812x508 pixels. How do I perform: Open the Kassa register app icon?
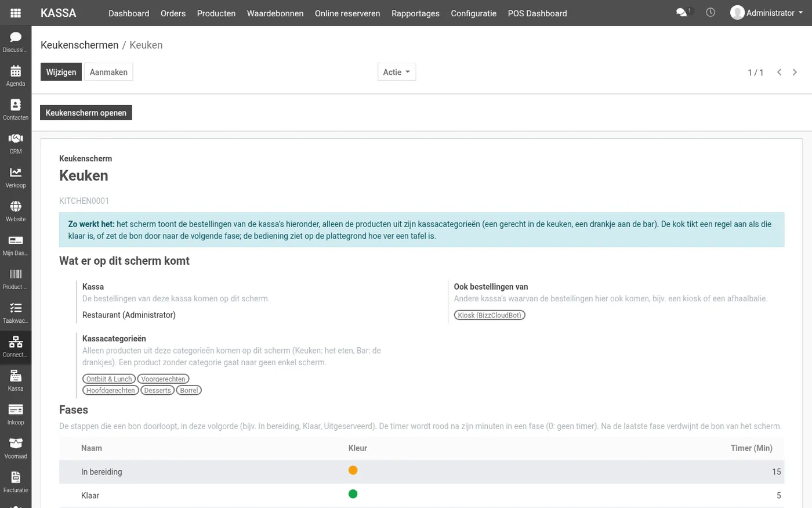point(16,380)
